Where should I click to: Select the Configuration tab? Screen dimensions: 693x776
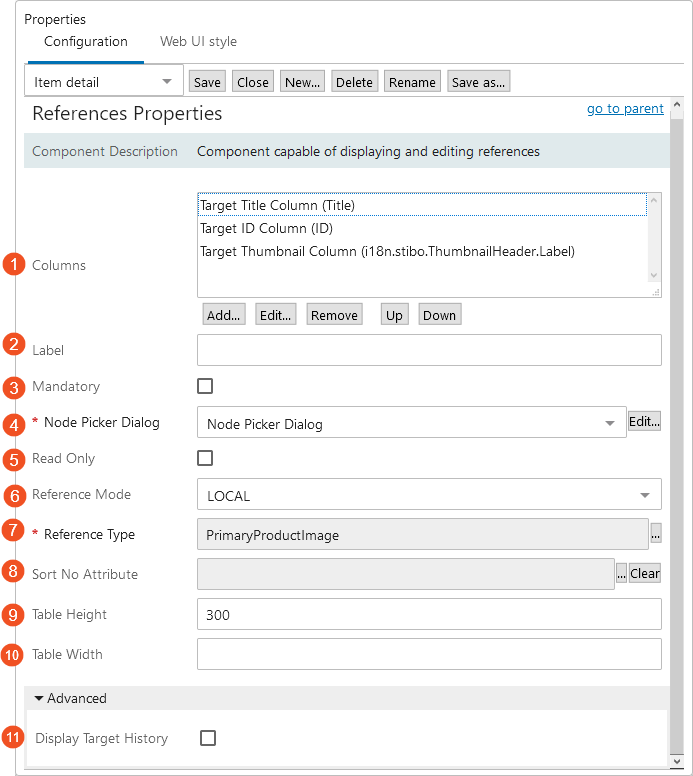click(x=86, y=42)
